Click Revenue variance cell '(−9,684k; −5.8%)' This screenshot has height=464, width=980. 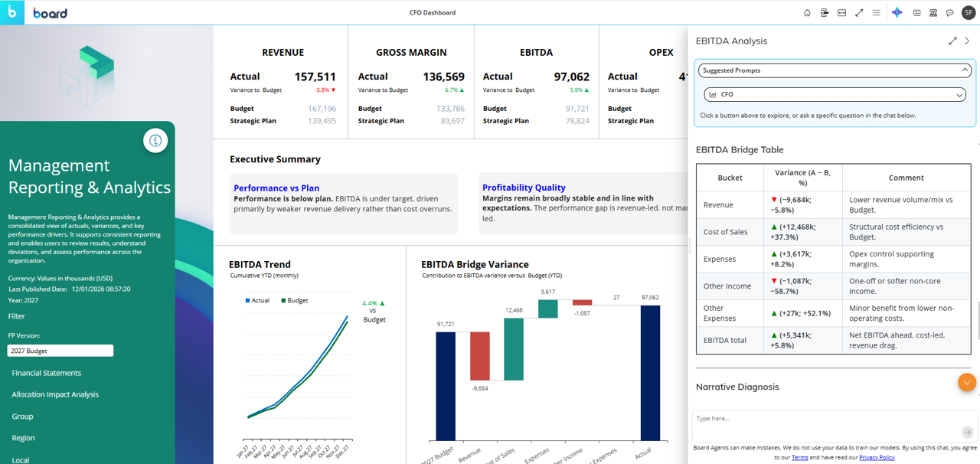[803, 205]
